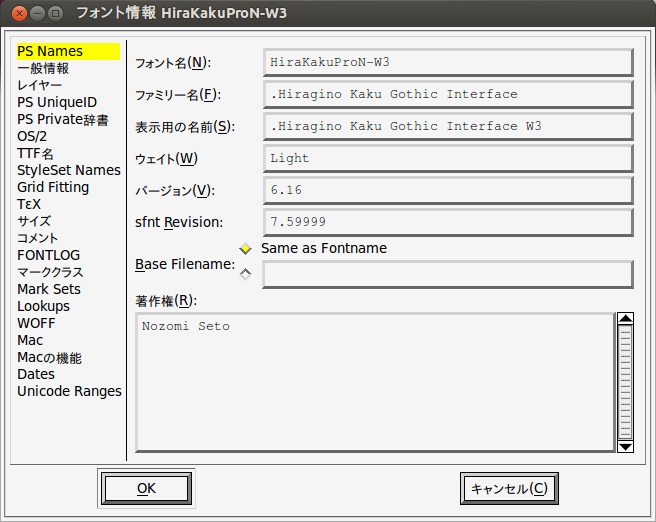
Task: Open the Mac page
Action: (x=30, y=340)
